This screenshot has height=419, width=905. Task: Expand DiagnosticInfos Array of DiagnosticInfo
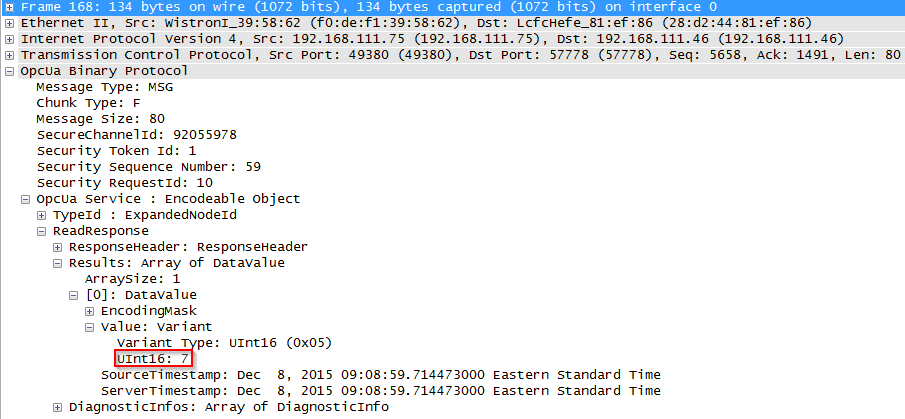point(57,407)
